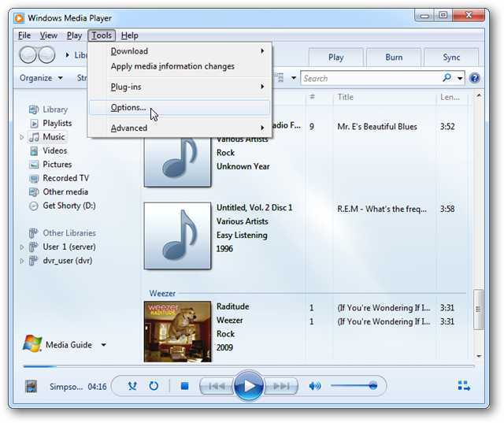Viewport: 504px width, 423px height.
Task: Open the Organize dropdown
Action: point(41,78)
